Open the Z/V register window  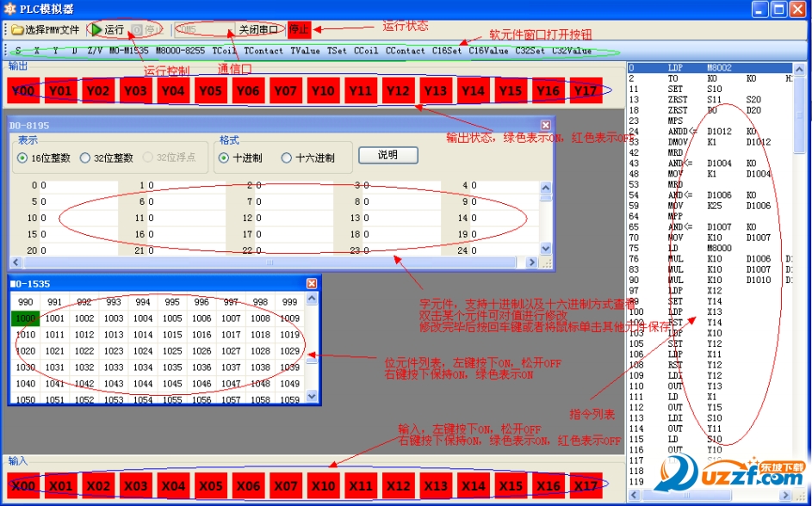pyautogui.click(x=95, y=51)
